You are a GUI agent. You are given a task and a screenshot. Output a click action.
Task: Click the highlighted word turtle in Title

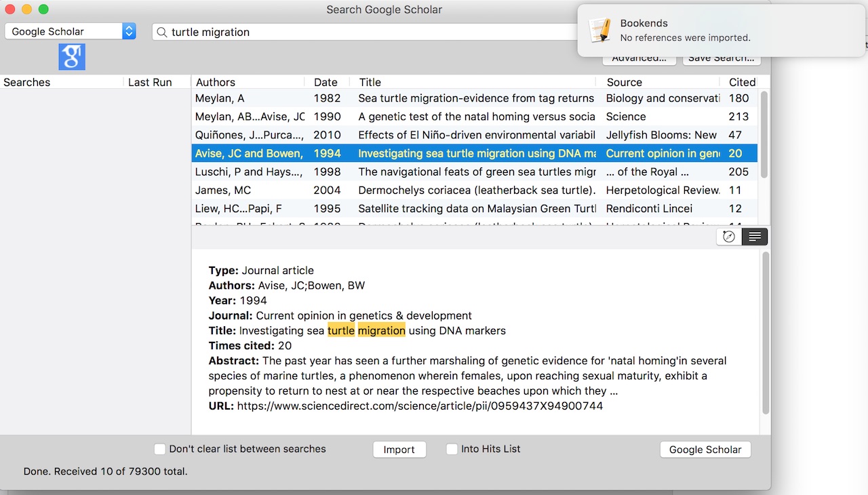click(341, 331)
